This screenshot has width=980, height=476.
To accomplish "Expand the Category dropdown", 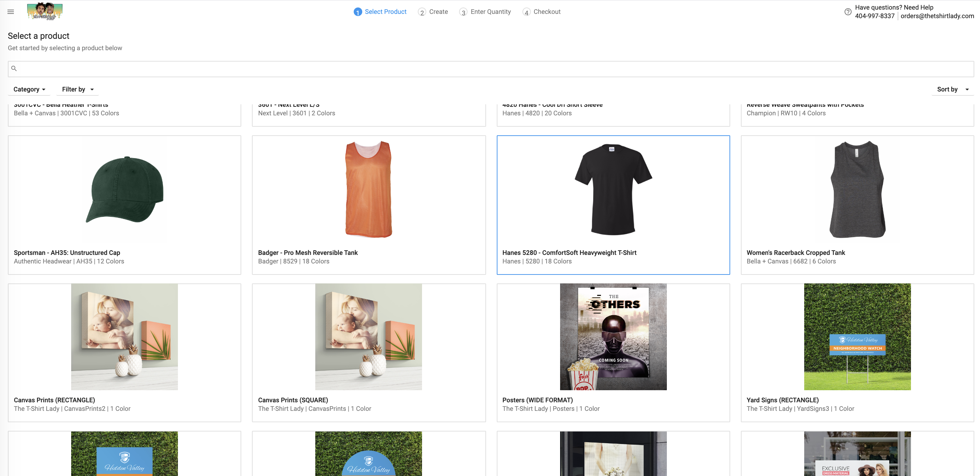I will click(29, 89).
